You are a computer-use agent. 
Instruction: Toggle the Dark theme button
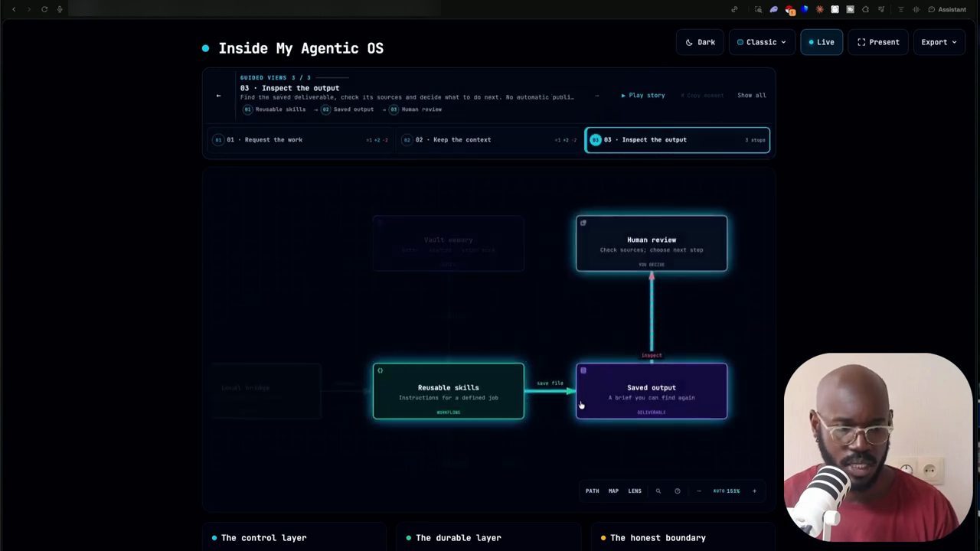click(701, 42)
